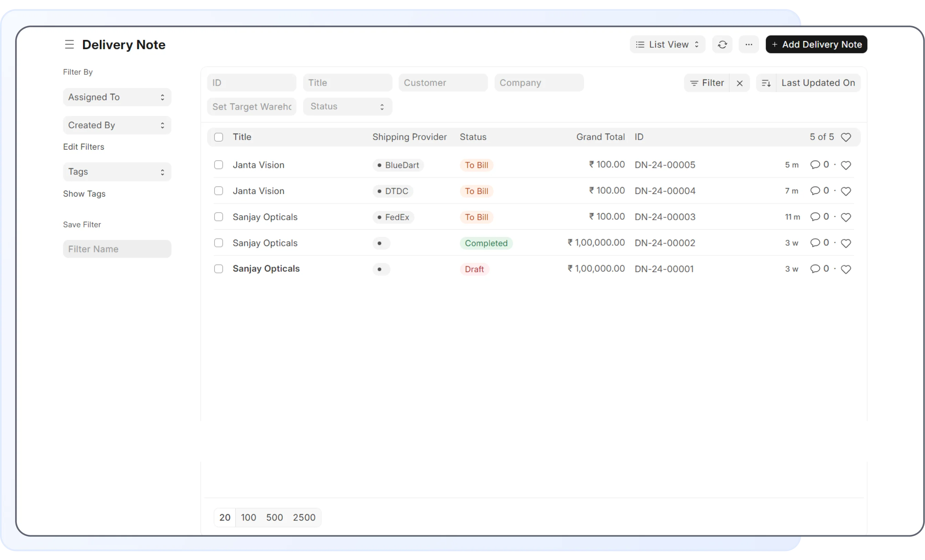Viewport: 925px width, 560px height.
Task: Like DN-24-00005 with its heart icon
Action: [x=845, y=165]
